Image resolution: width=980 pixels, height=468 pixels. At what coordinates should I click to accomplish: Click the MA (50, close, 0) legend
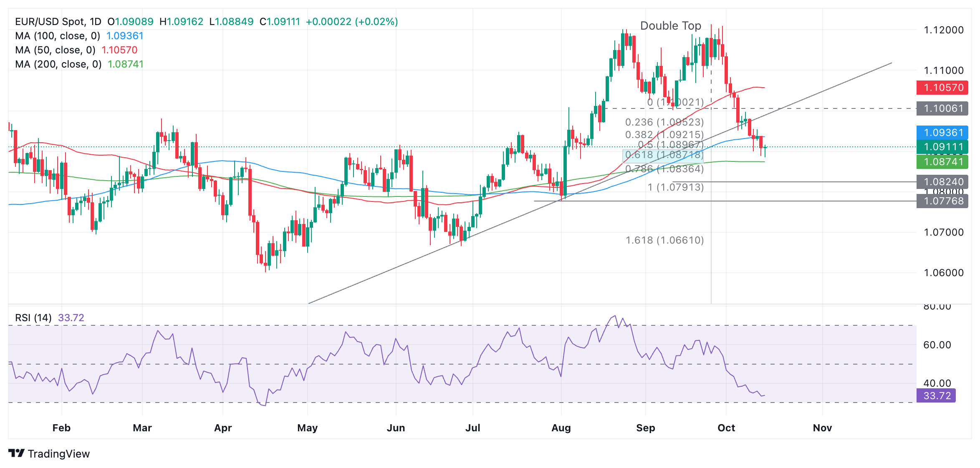click(x=55, y=50)
